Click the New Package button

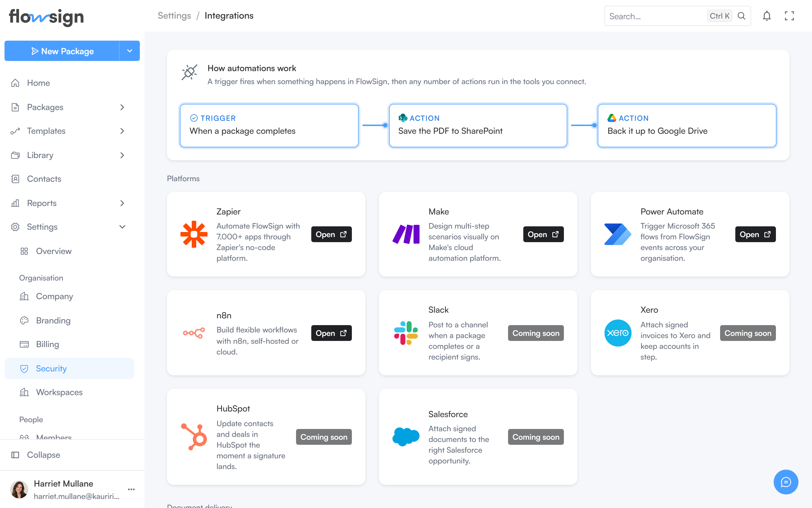point(62,51)
